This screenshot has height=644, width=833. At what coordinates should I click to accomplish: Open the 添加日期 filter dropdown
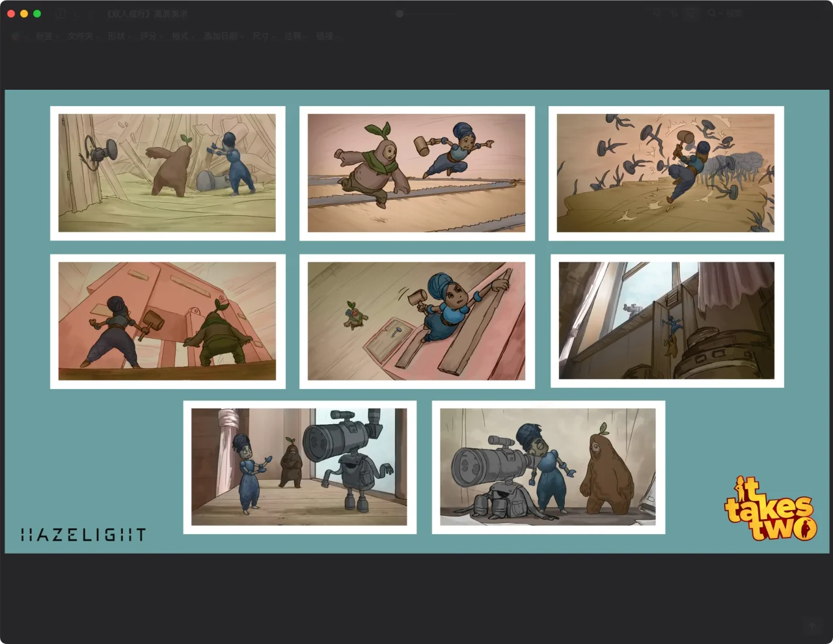[223, 36]
